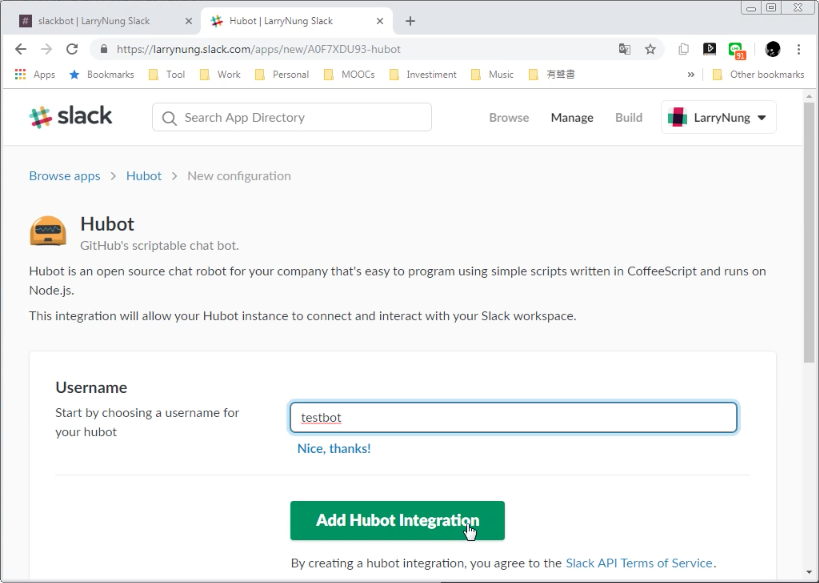Viewport: 819px width, 583px height.
Task: Open the Work bookmark folder
Action: click(x=220, y=74)
